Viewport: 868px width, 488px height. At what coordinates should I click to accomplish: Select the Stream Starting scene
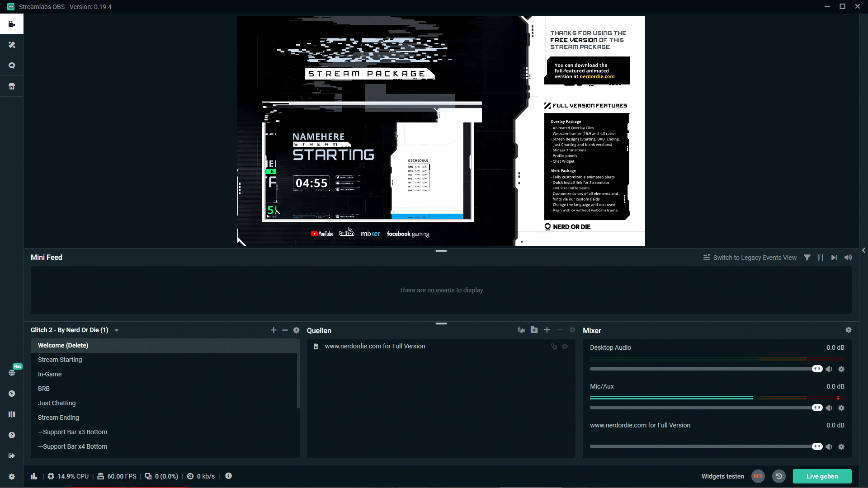(60, 360)
